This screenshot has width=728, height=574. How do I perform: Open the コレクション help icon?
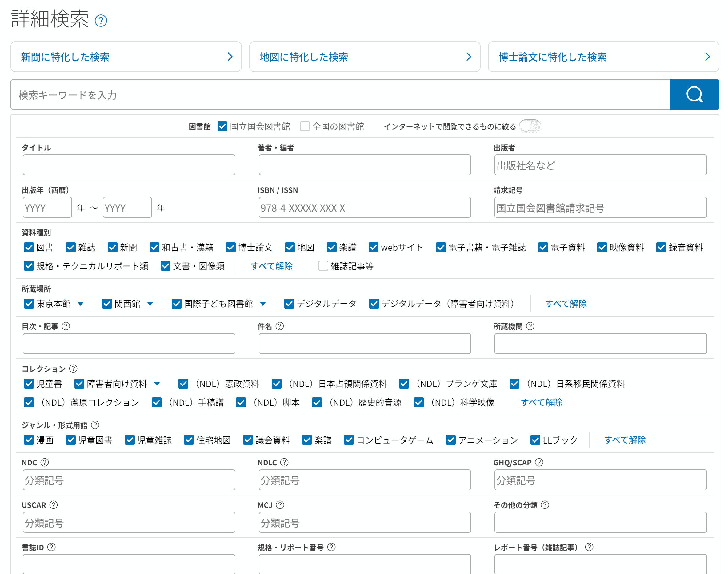tap(73, 368)
